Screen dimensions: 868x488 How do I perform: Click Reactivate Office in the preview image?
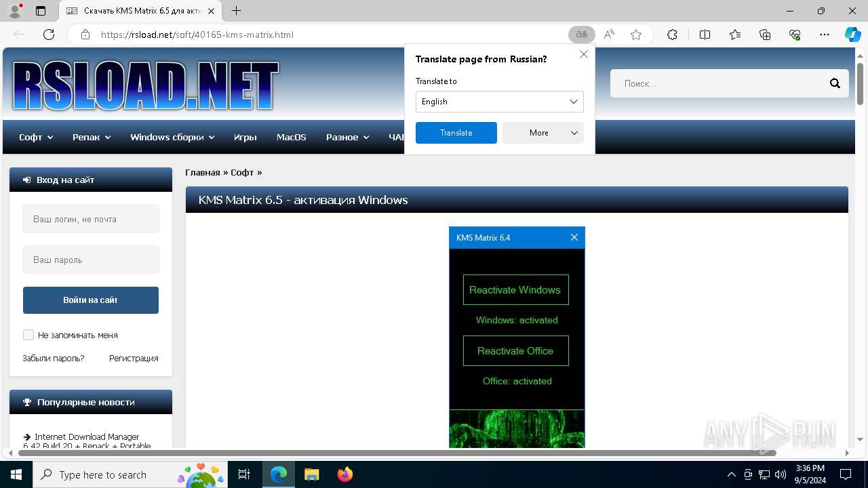click(x=515, y=351)
